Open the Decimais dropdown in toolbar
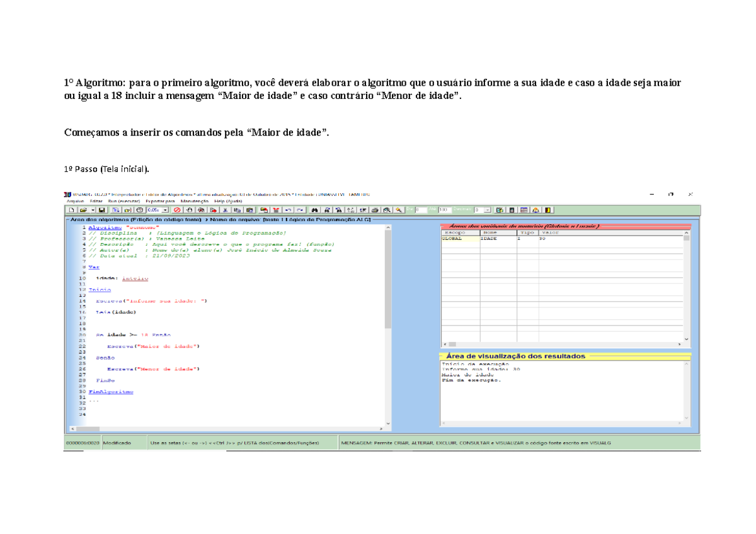Viewport: 756px width, 534px height. [488, 210]
